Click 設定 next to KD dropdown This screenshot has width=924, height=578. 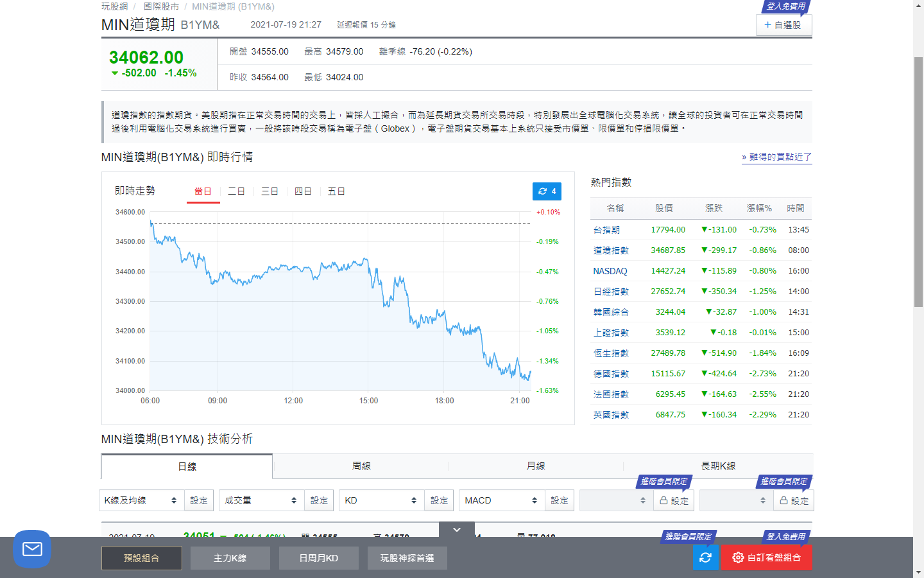pyautogui.click(x=439, y=500)
